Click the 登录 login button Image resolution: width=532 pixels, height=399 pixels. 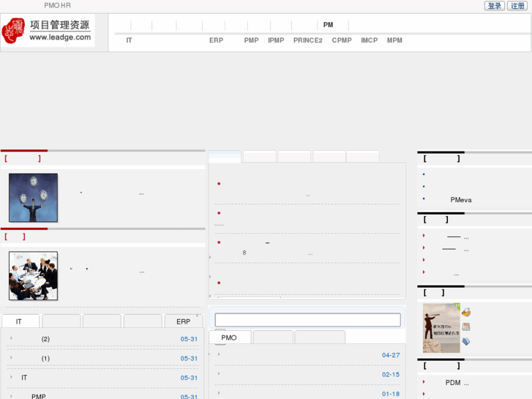point(495,6)
